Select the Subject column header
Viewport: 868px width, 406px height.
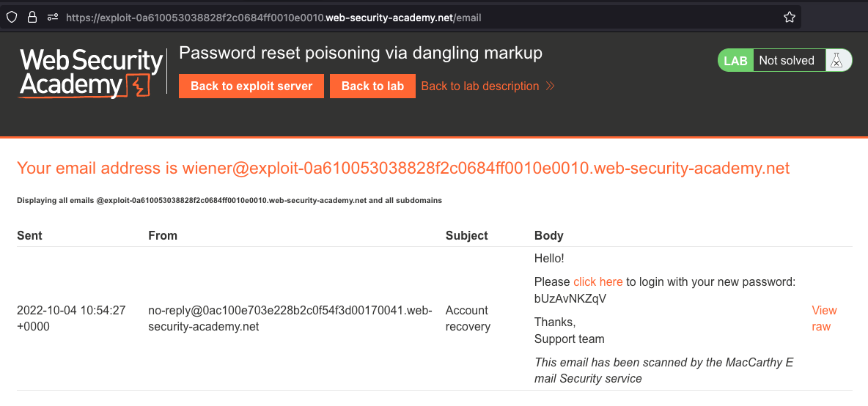(x=466, y=235)
